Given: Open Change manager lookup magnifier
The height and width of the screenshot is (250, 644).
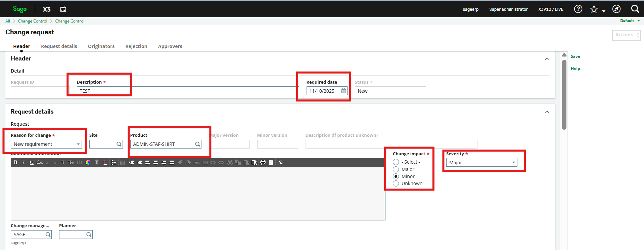Looking at the screenshot, I should (x=48, y=235).
